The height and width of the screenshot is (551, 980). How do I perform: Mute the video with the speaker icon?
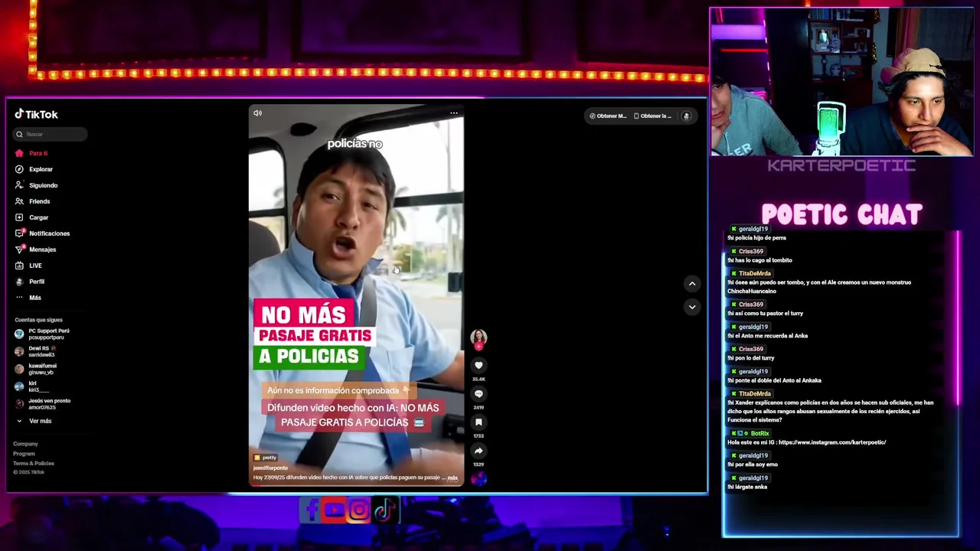[x=258, y=113]
